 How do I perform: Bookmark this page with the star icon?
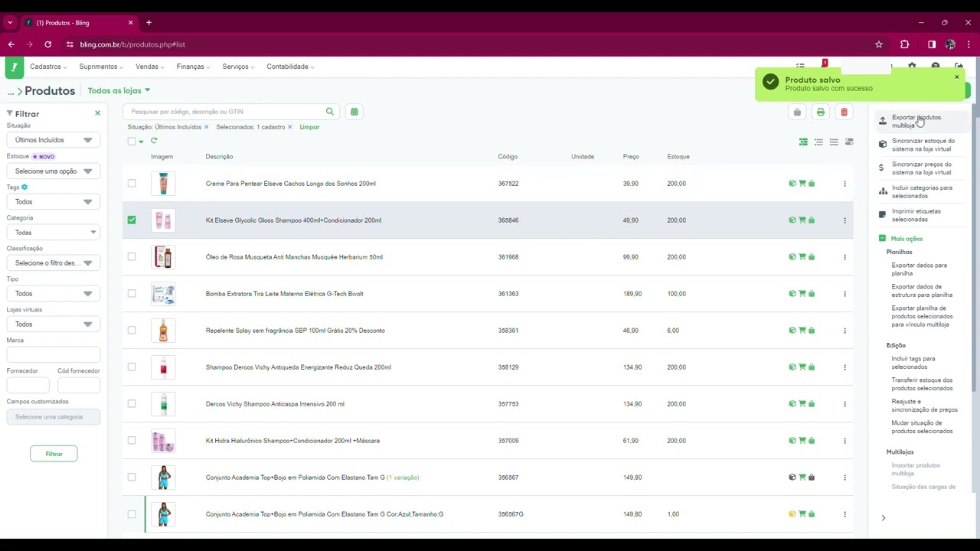pos(879,44)
